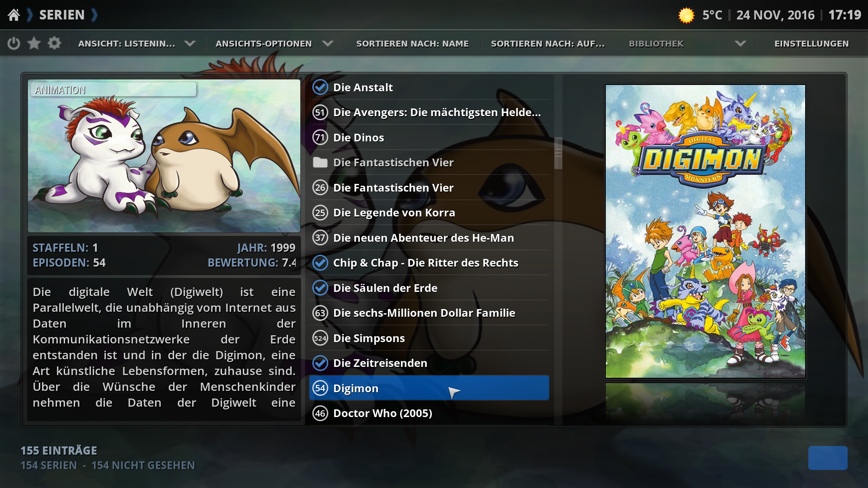Screen dimensions: 868x488
Task: Click watched checkmark beside Die Anstalt
Action: pos(320,87)
